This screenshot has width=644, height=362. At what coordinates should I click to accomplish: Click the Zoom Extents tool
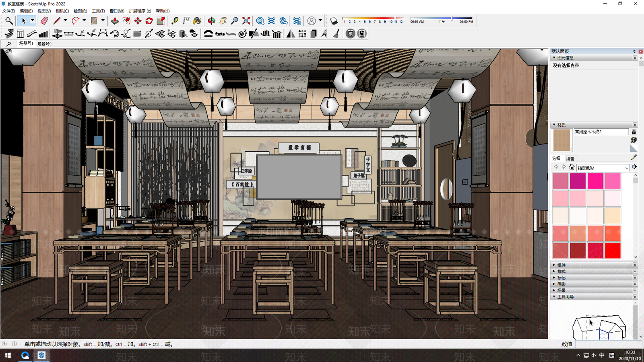246,21
